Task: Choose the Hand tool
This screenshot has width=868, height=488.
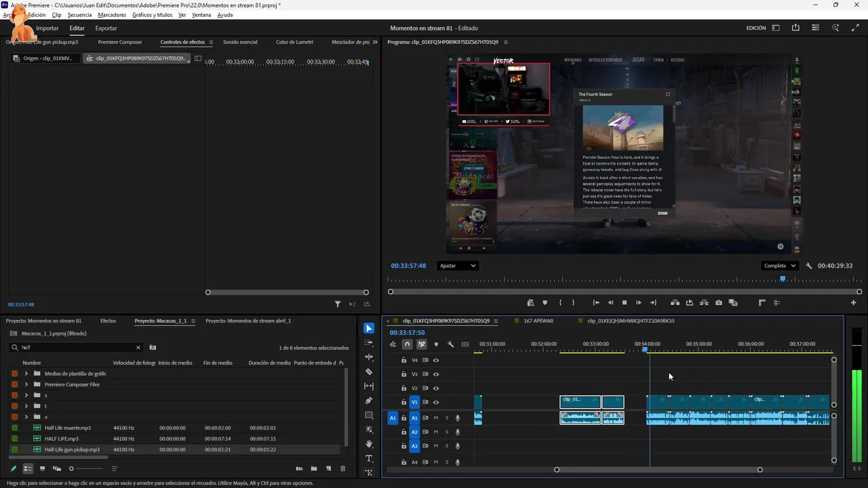Action: click(x=369, y=444)
